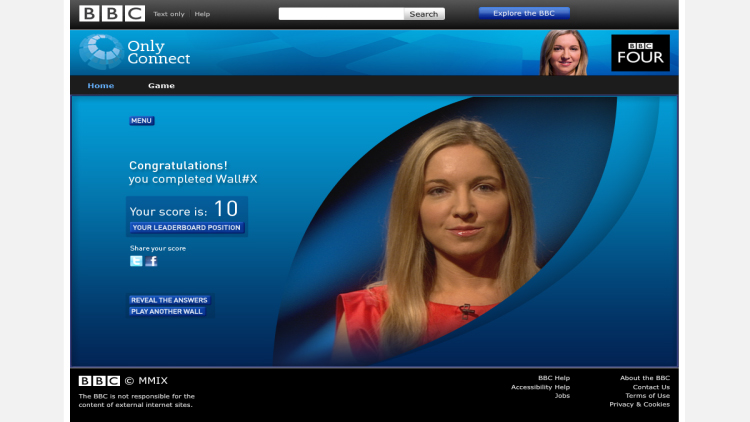The image size is (750, 422).
Task: Click the BBC logo in the header
Action: (112, 13)
